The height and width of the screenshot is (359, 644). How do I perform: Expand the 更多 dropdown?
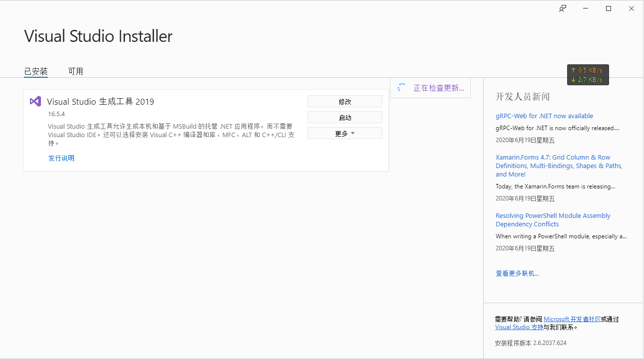pyautogui.click(x=345, y=133)
